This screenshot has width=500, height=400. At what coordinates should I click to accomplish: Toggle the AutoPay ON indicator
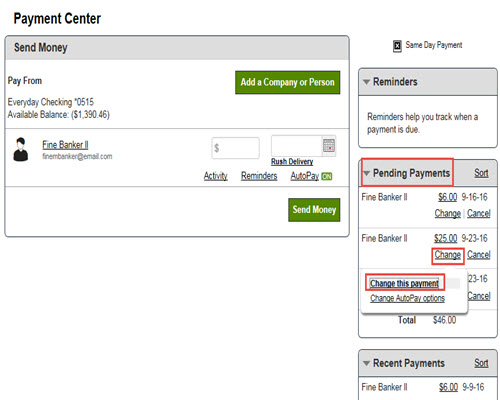point(326,176)
